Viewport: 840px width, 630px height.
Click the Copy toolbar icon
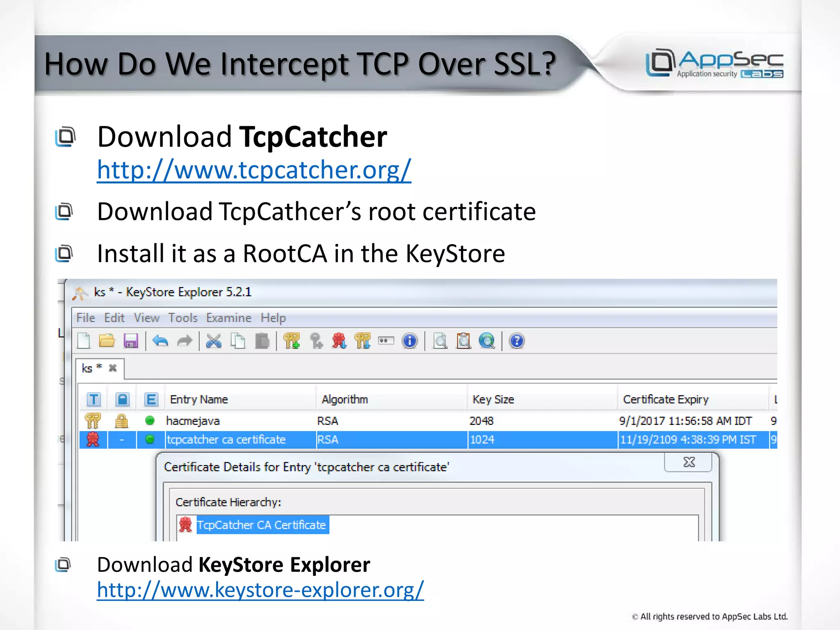(x=238, y=341)
